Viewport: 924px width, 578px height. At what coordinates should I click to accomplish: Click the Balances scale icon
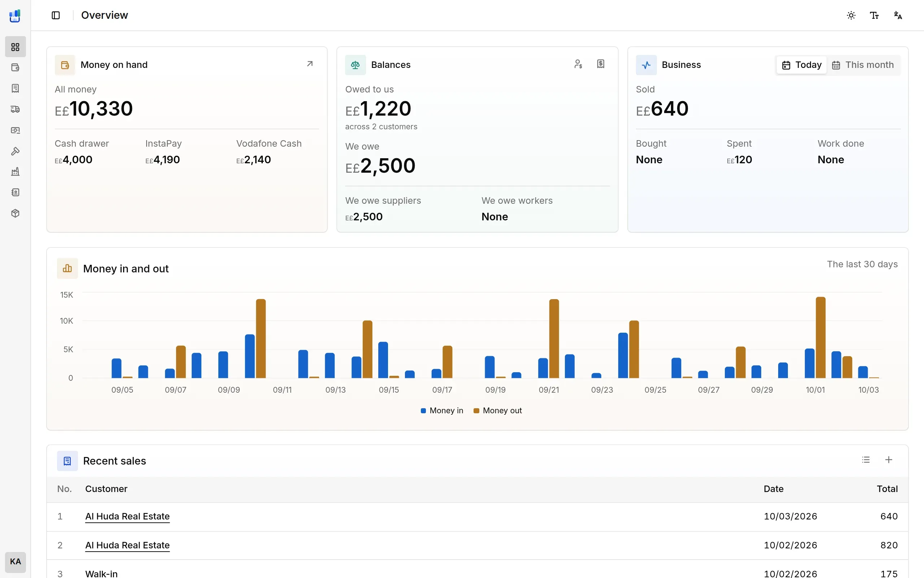click(356, 65)
